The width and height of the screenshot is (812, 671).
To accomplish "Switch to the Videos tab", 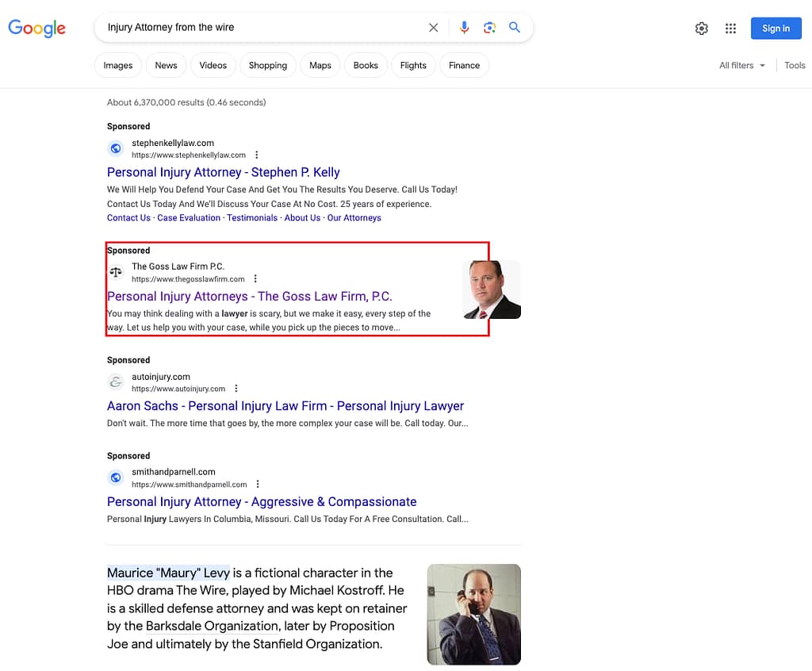I will point(213,65).
